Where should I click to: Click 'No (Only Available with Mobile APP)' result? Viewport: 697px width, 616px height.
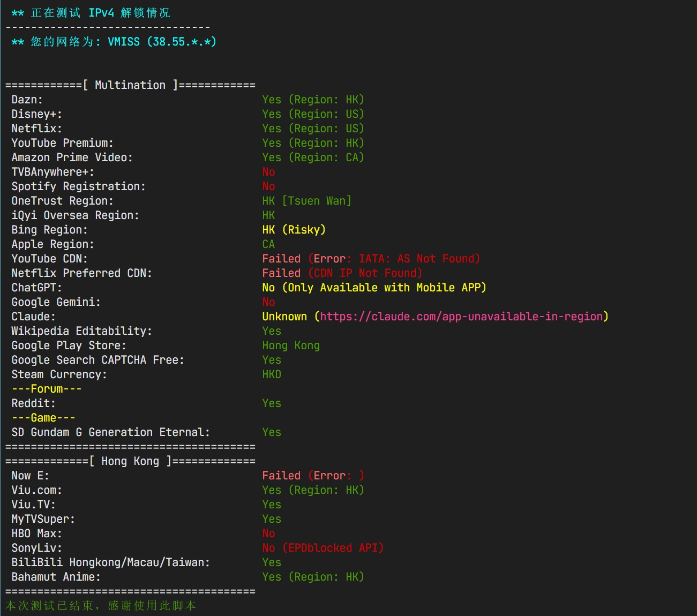coord(374,288)
